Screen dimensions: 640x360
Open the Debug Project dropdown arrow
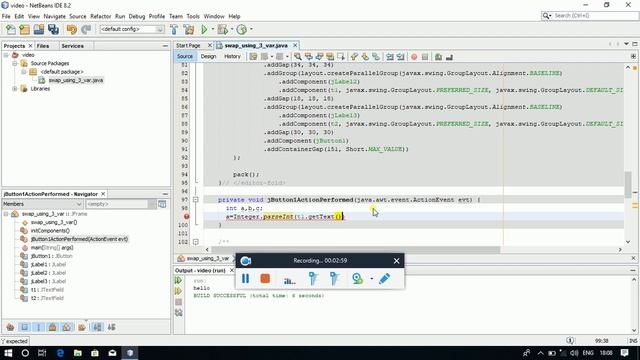tap(232, 29)
